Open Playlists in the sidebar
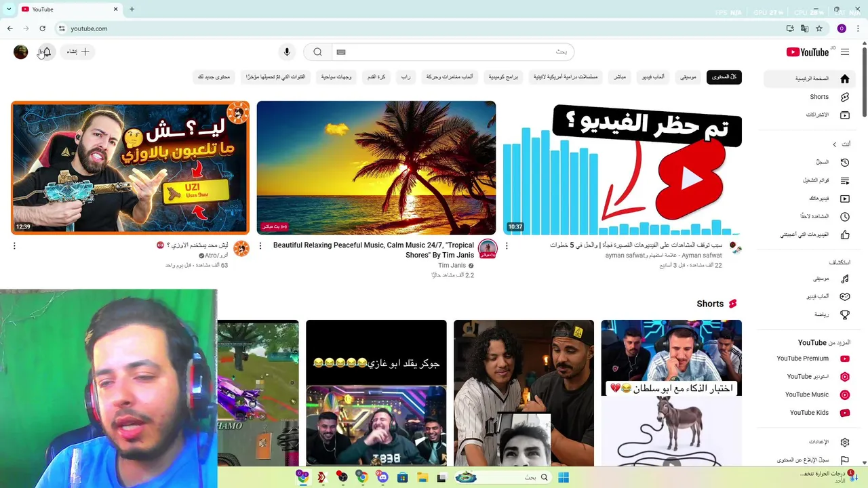Screen dimensions: 868x488 pos(810,181)
